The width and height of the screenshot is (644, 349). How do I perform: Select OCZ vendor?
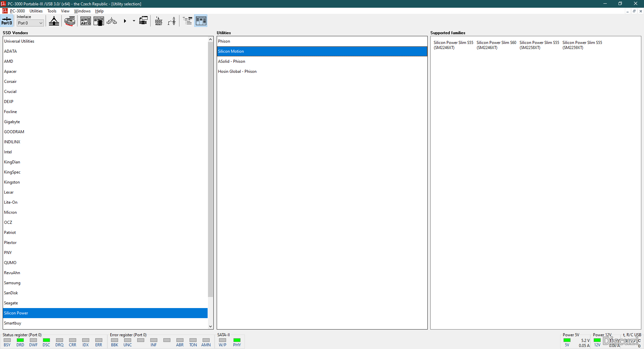(x=105, y=222)
